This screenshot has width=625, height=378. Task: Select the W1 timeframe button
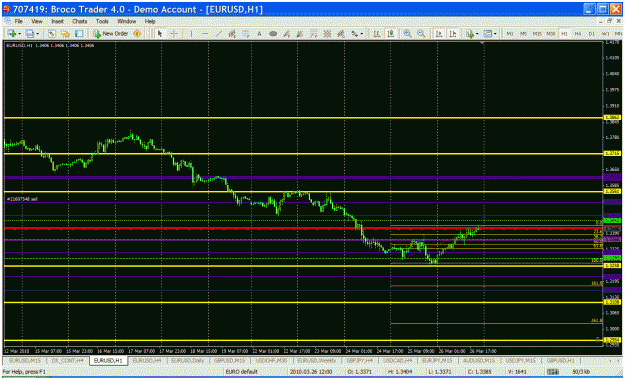[x=605, y=34]
